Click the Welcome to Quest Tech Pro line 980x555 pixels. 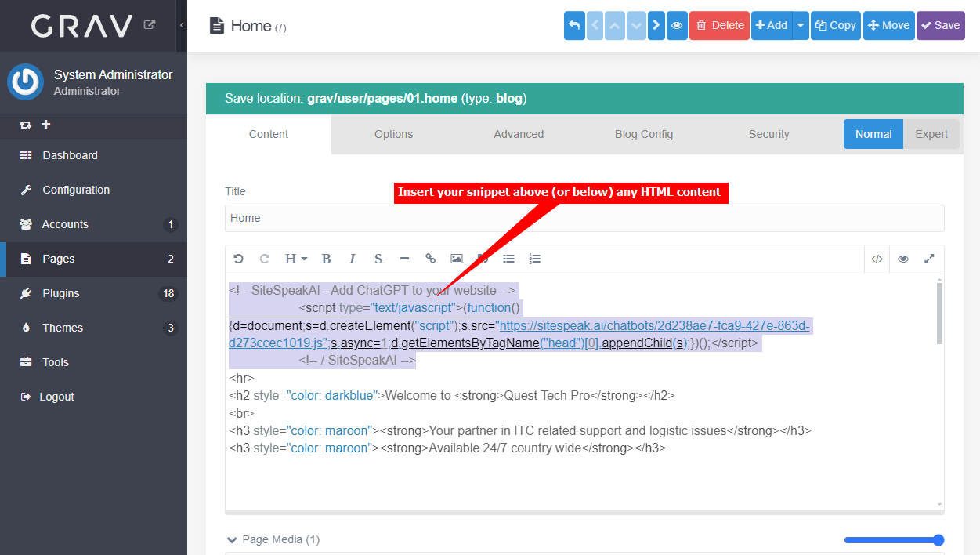pos(451,395)
